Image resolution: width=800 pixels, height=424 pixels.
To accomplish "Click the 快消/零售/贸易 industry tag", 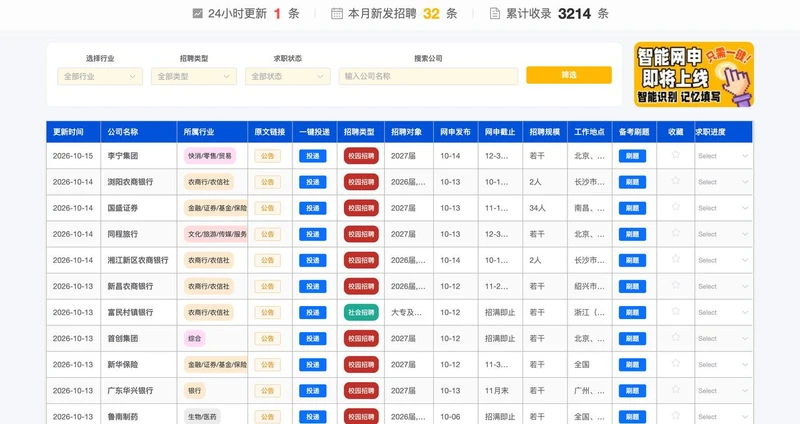I will pyautogui.click(x=210, y=156).
